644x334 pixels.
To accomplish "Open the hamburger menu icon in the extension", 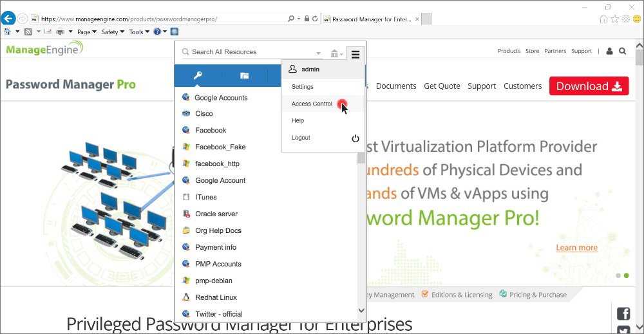I will (355, 54).
